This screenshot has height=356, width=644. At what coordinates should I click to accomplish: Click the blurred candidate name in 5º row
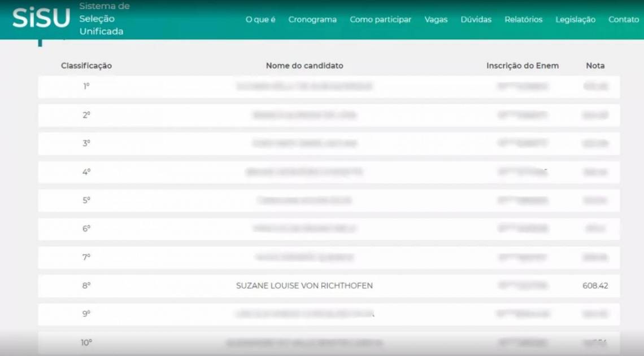[304, 200]
